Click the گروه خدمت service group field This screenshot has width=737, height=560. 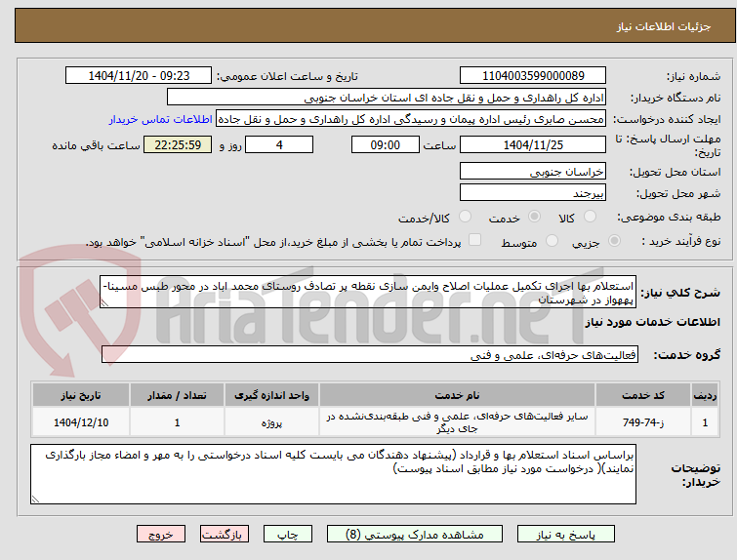(x=370, y=355)
